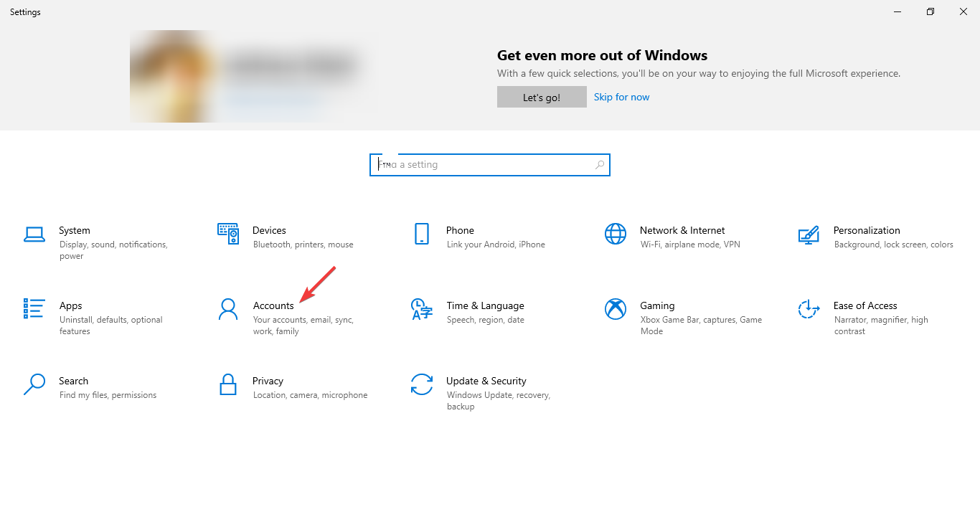Open the Devices keyboard and speaker icon
The width and height of the screenshot is (980, 522).
click(x=228, y=234)
